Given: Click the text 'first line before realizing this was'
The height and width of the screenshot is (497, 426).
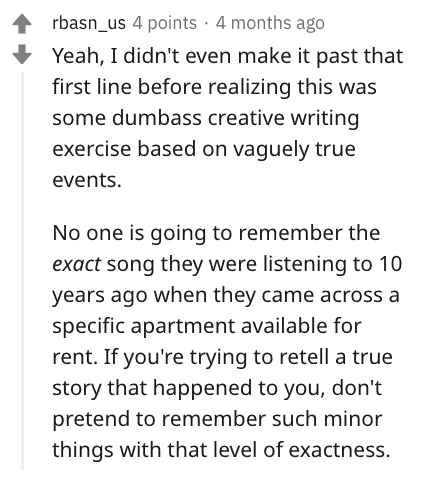Looking at the screenshot, I should click(214, 87).
